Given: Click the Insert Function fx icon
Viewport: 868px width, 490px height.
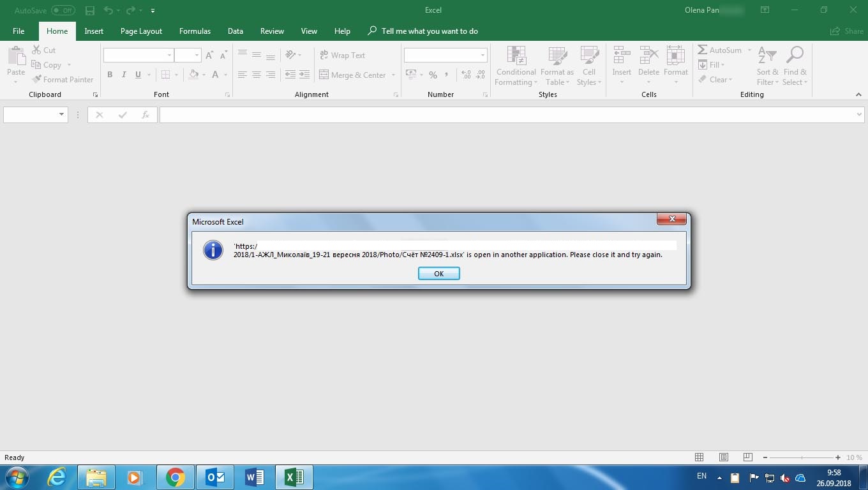Looking at the screenshot, I should point(146,115).
